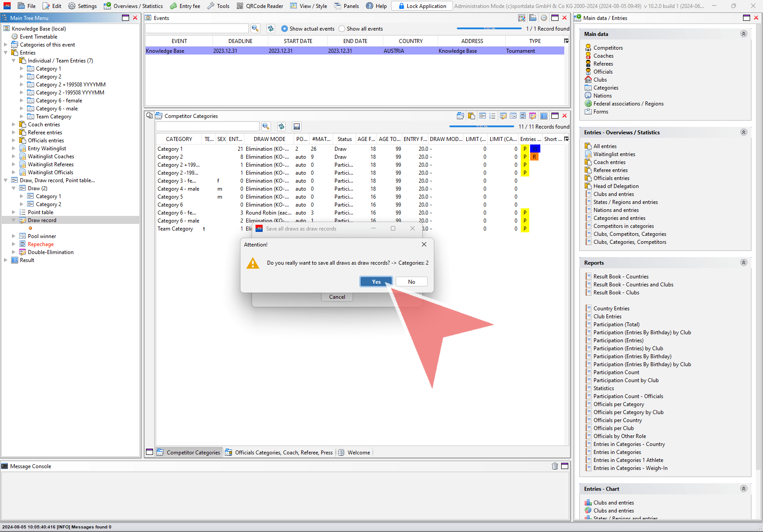Viewport: 763px width, 532px height.
Task: Click the trash icon in Message Console
Action: pos(555,466)
